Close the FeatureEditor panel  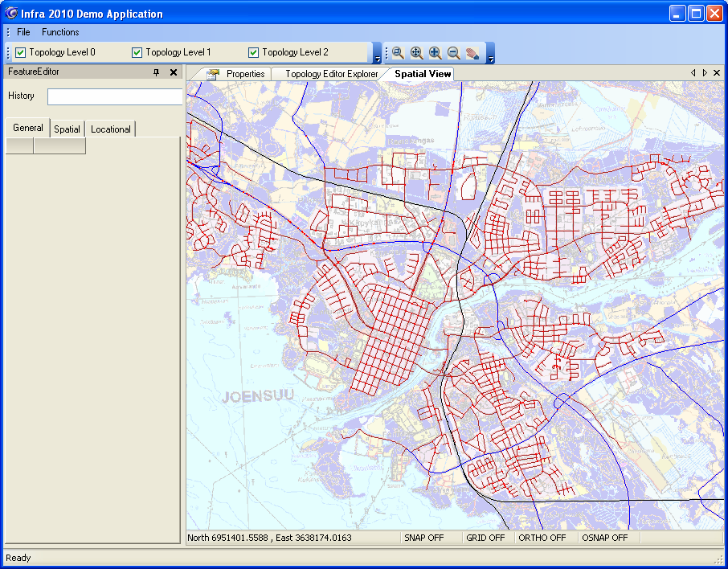[x=174, y=72]
